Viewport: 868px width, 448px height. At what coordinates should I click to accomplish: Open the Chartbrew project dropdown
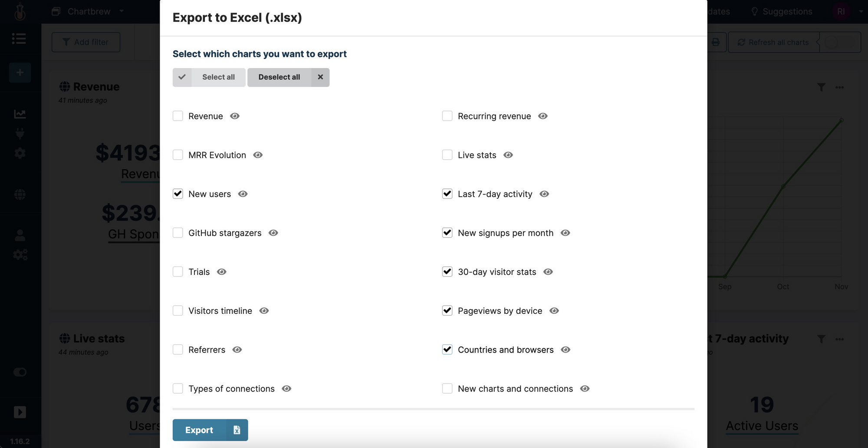point(89,11)
